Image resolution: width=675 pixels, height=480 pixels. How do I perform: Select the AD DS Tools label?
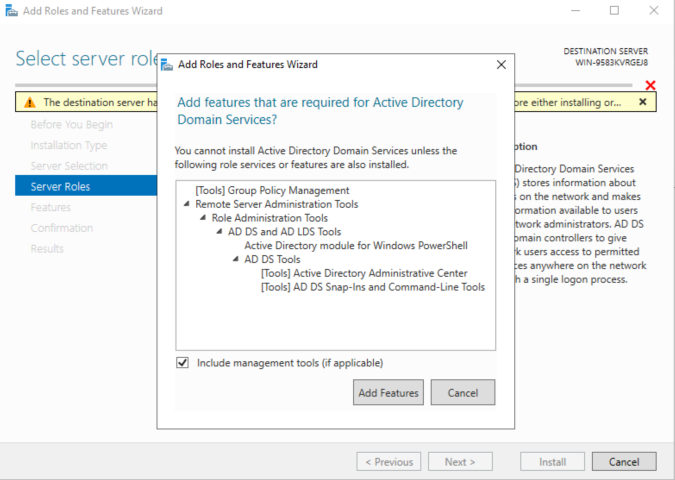(272, 259)
